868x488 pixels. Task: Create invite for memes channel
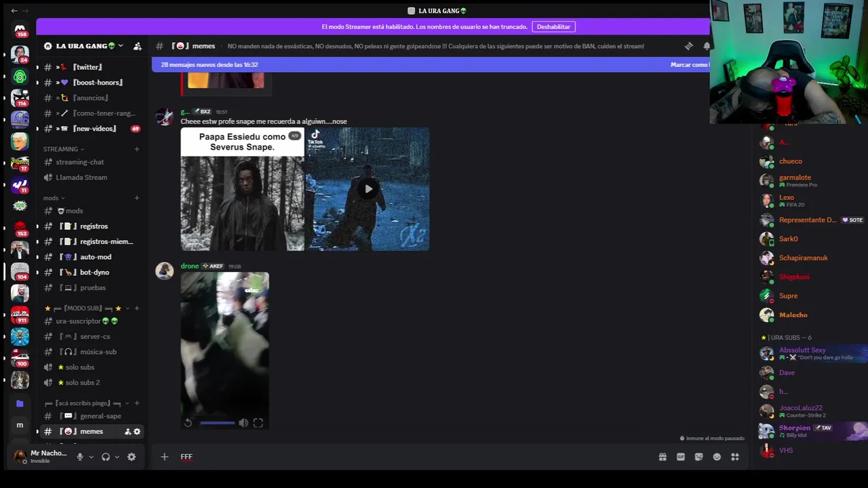point(127,432)
